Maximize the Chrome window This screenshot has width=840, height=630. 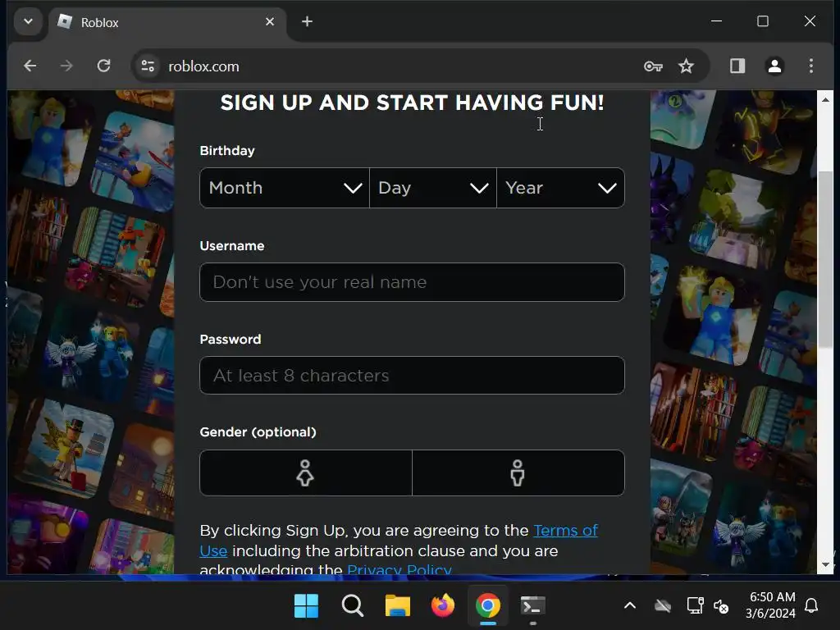[763, 21]
